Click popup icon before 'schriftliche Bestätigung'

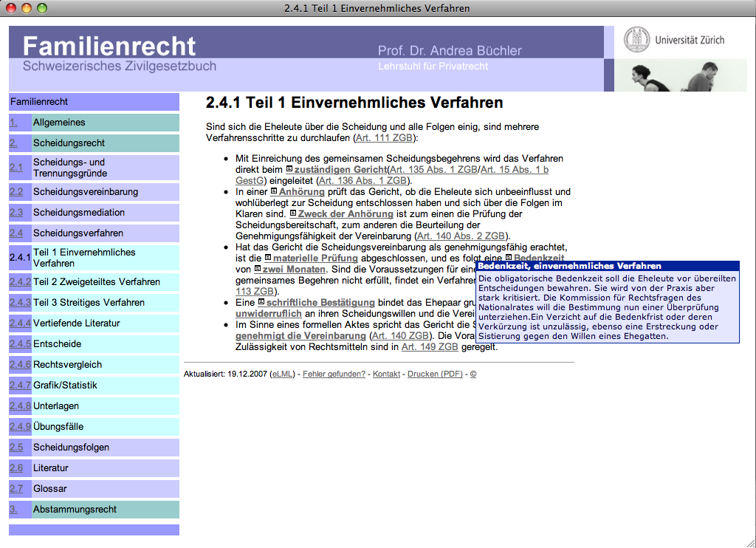[261, 302]
